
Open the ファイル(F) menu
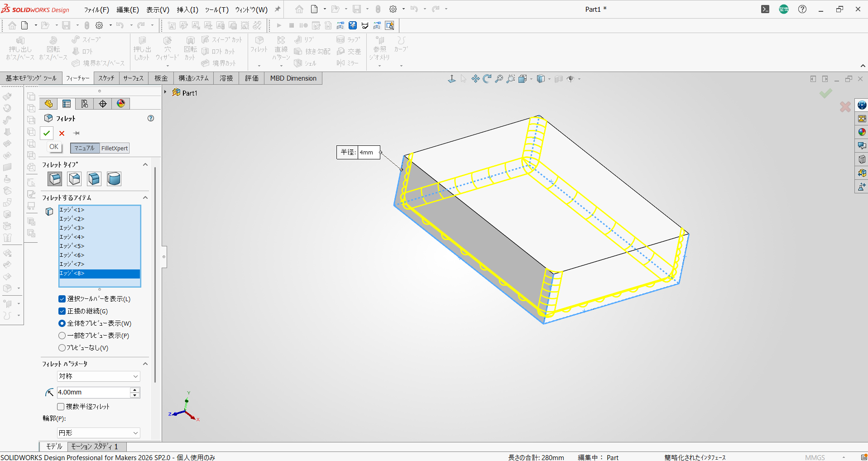click(x=96, y=10)
